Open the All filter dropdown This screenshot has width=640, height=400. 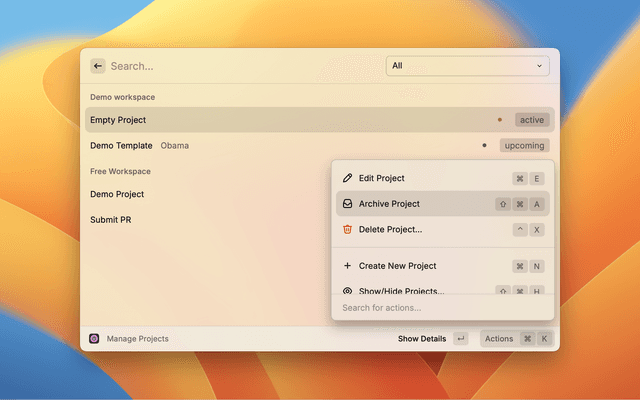[x=467, y=66]
